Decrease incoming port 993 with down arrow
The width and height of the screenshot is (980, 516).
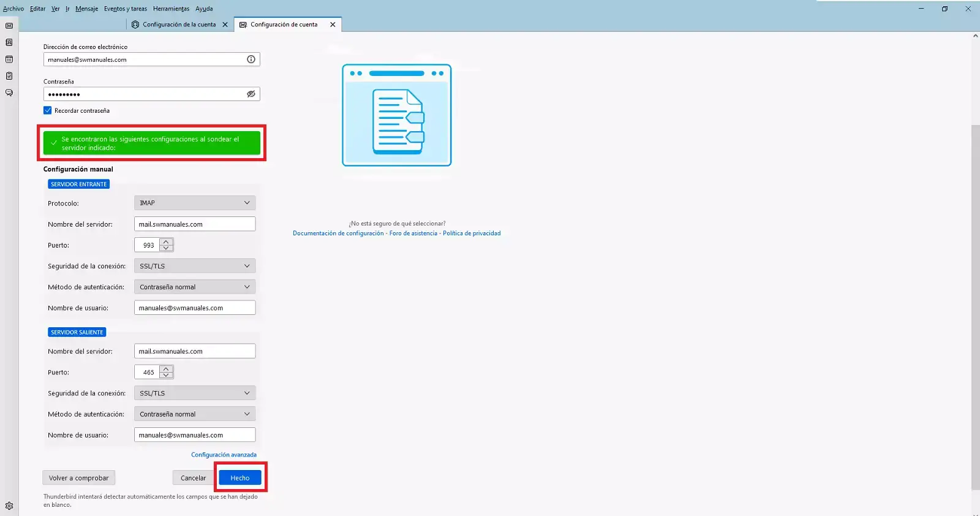click(x=166, y=248)
